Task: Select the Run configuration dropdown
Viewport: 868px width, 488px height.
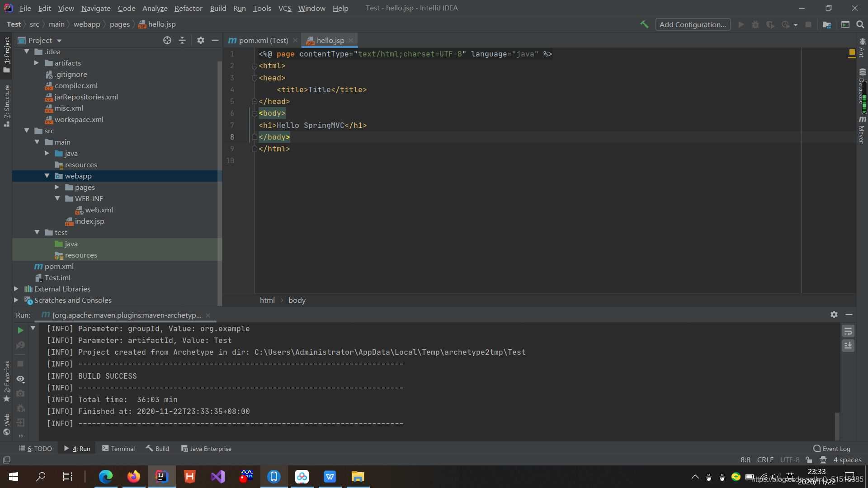Action: pos(693,24)
